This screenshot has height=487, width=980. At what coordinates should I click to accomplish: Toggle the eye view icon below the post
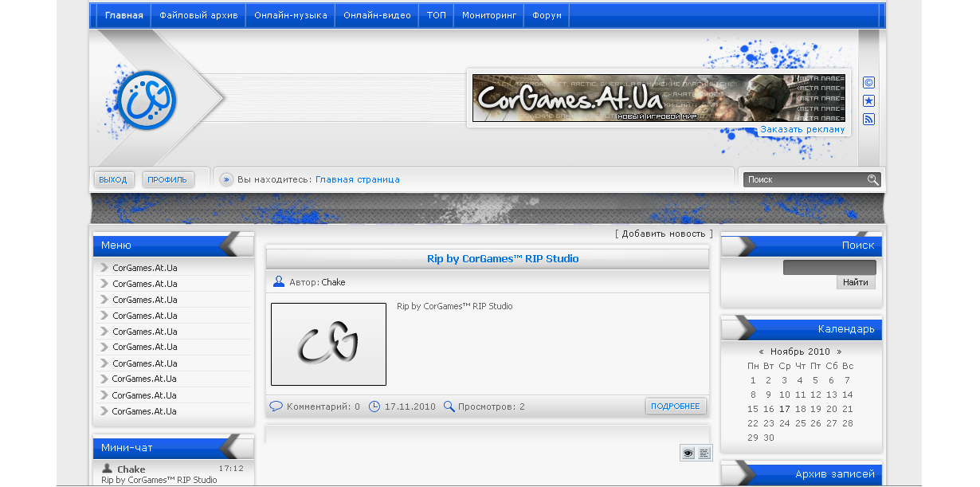pos(688,454)
